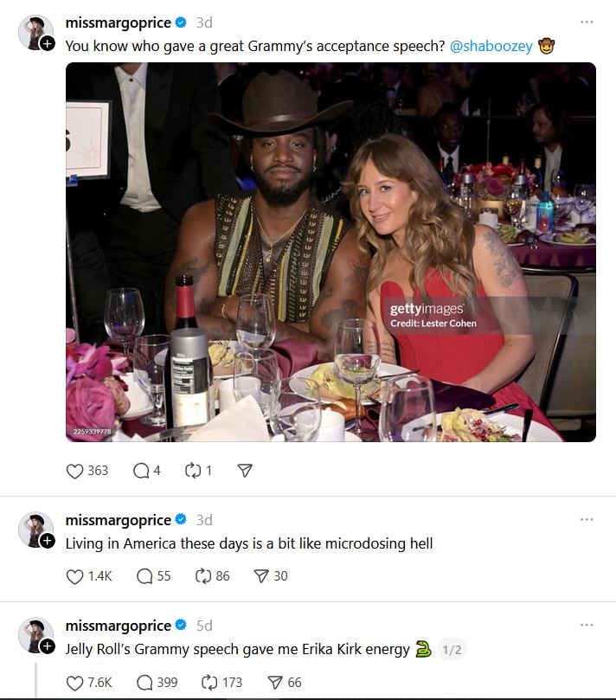Screen dimensions: 616x700
Task: Open more options on Jelly Roll post
Action: coord(587,625)
